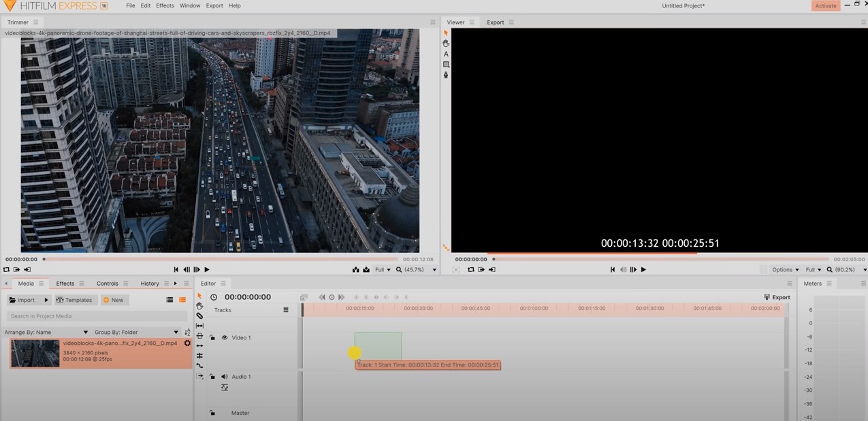The height and width of the screenshot is (421, 868).
Task: Click the New media button
Action: coord(114,300)
